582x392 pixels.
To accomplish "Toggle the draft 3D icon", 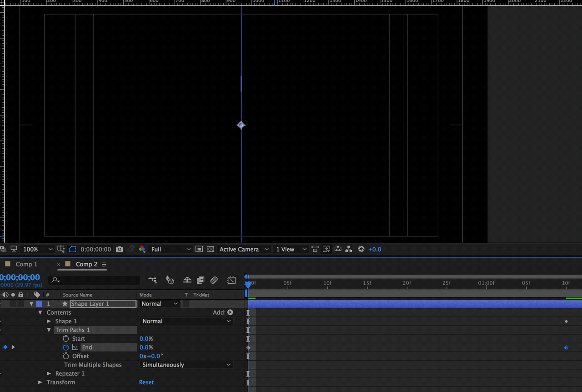I will 170,280.
